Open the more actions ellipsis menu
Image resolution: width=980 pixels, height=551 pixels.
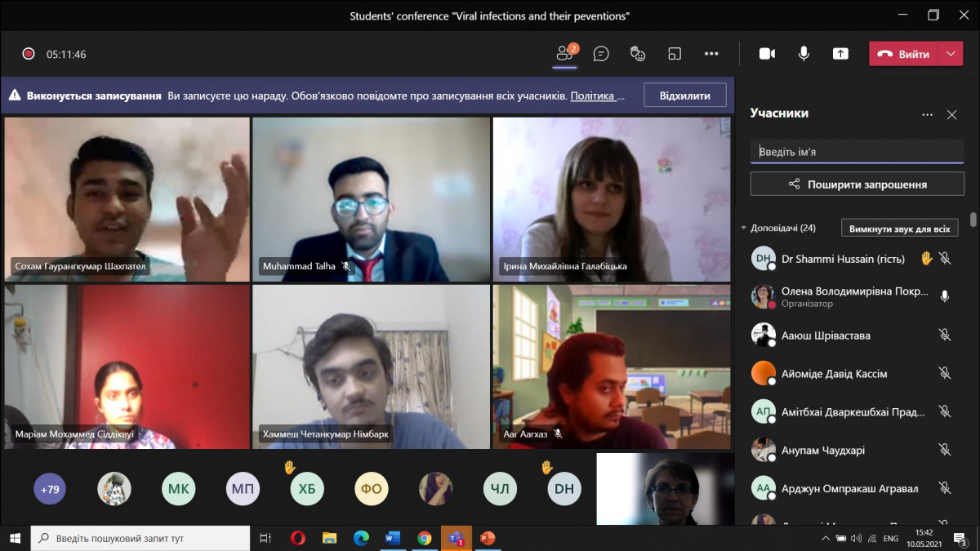[711, 54]
